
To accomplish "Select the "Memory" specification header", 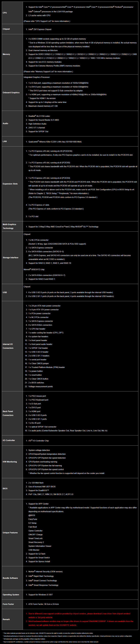I will click(x=6, y=54).
